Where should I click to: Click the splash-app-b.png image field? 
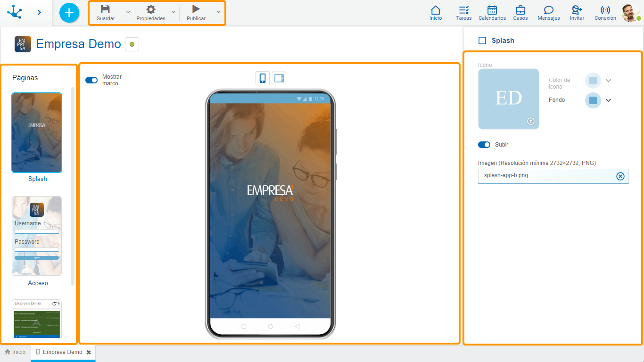point(553,176)
